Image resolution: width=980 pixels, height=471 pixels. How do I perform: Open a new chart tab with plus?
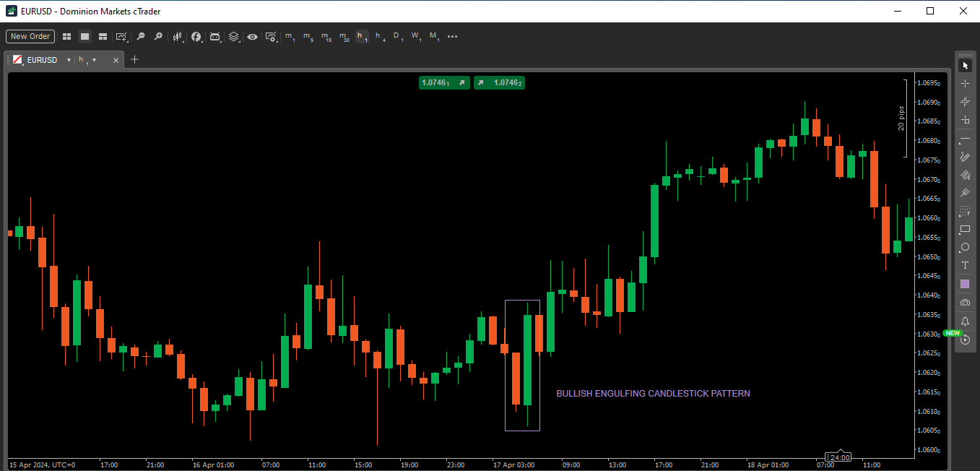point(134,59)
